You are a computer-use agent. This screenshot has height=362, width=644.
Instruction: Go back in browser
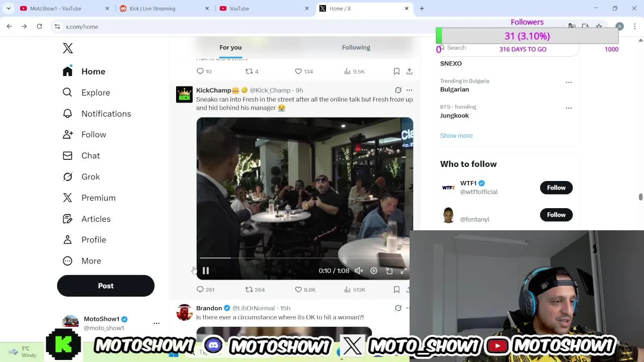(x=9, y=27)
